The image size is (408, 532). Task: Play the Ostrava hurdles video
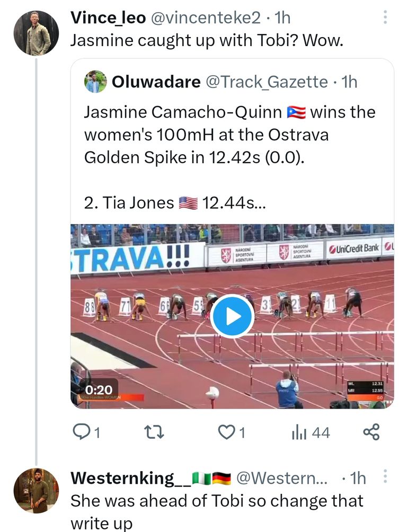232,316
